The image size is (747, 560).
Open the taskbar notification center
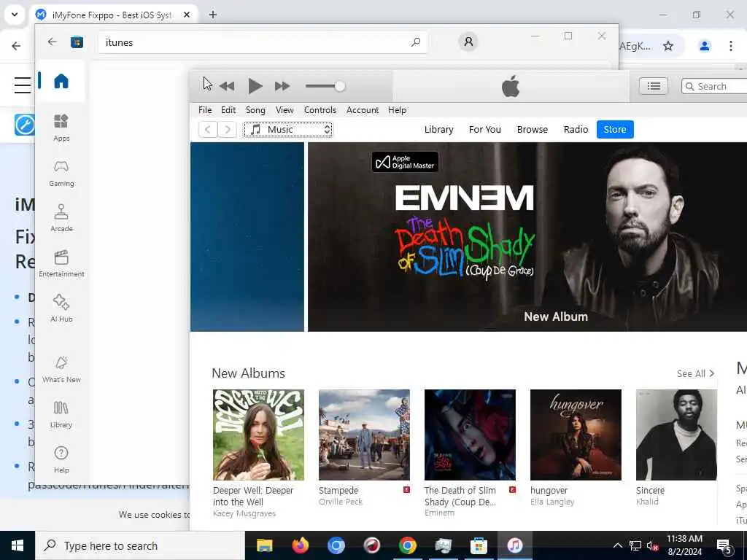(x=724, y=546)
